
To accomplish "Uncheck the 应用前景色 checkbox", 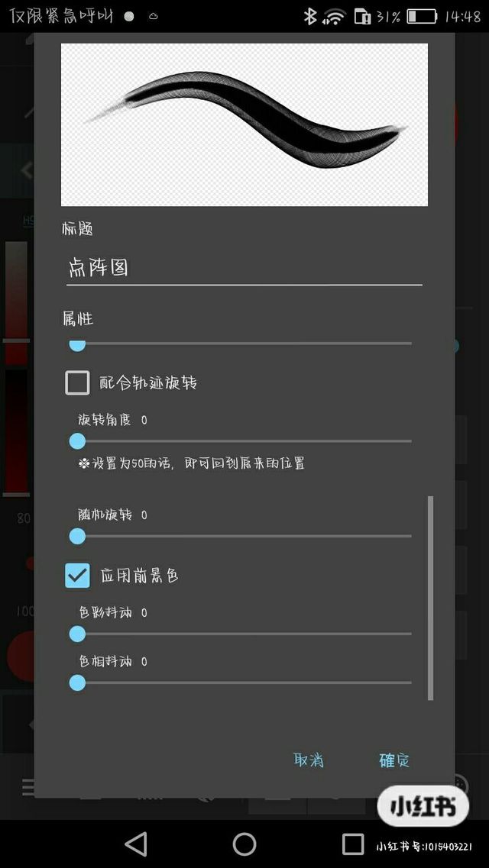I will coord(77,576).
